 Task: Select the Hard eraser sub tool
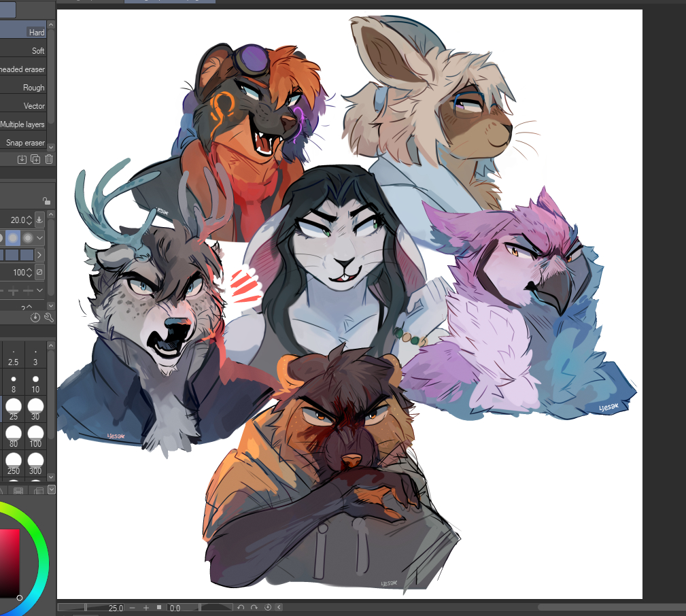tap(27, 32)
